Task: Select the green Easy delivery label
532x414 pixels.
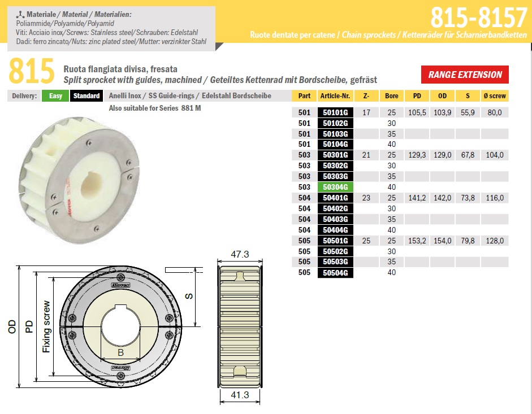Action: point(55,96)
